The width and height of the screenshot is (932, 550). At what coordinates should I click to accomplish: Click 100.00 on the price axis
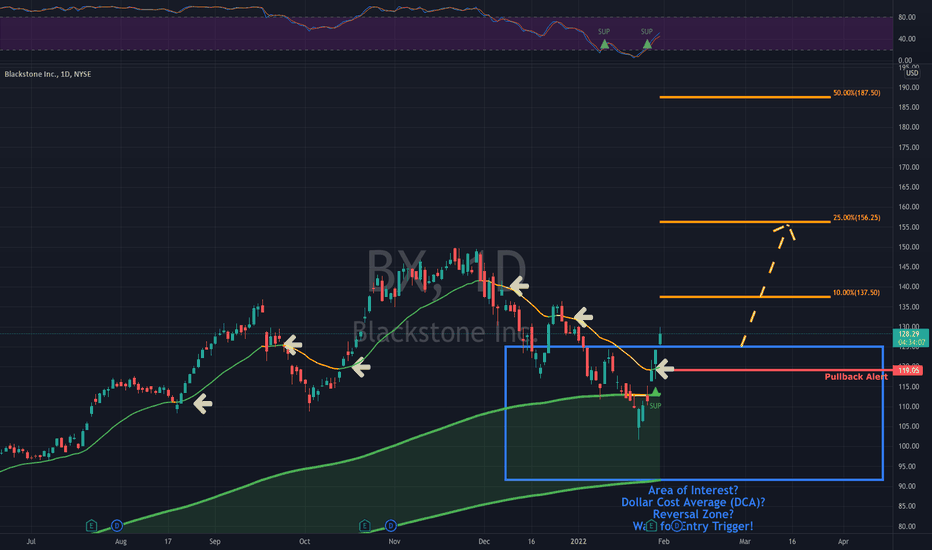click(909, 447)
